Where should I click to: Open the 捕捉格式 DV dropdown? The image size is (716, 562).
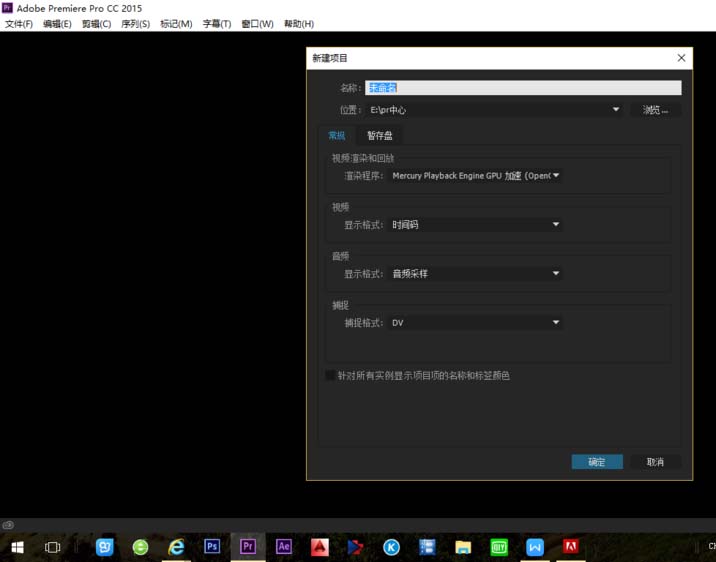coord(474,323)
